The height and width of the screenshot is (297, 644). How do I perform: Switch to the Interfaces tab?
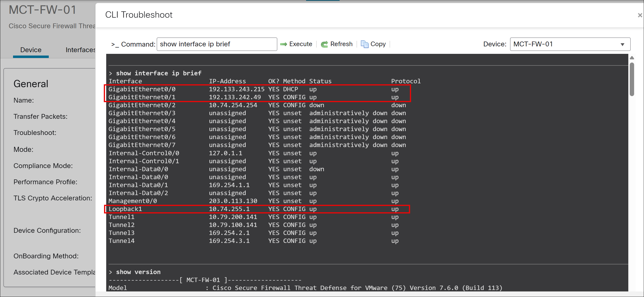(x=81, y=50)
